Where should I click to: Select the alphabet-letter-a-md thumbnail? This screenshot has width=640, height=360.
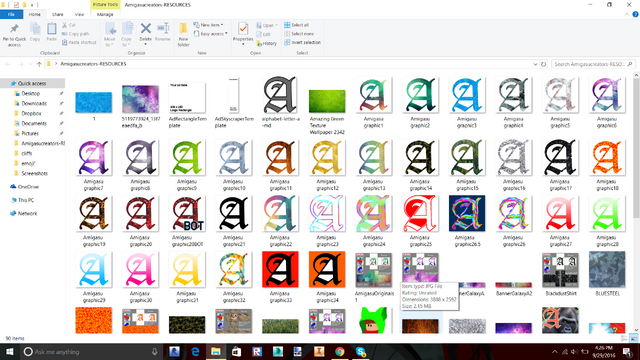(280, 95)
